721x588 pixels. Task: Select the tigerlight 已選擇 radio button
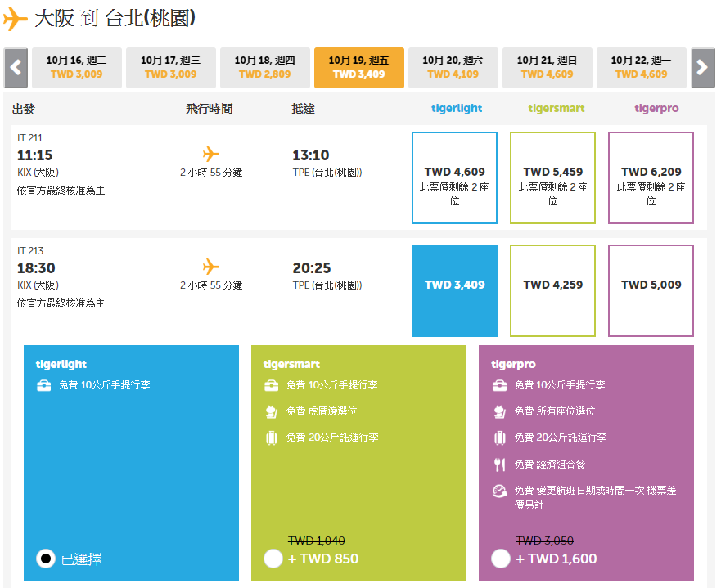(46, 559)
